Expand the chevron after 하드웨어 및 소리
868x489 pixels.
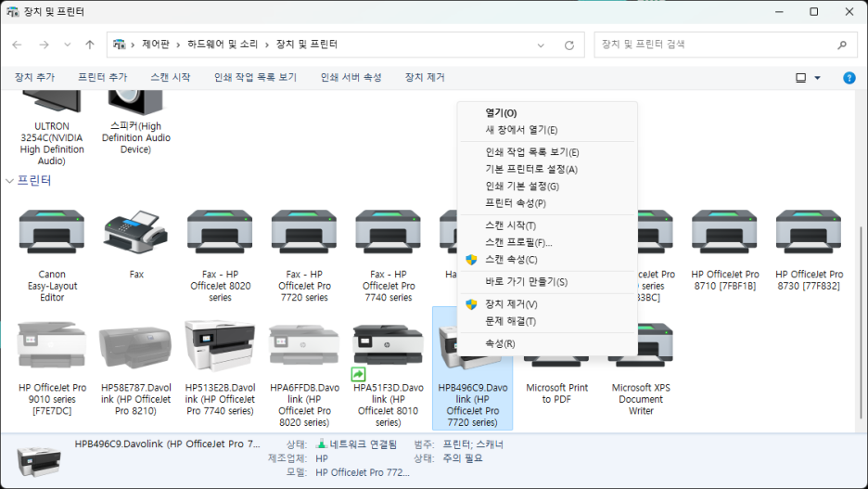267,45
